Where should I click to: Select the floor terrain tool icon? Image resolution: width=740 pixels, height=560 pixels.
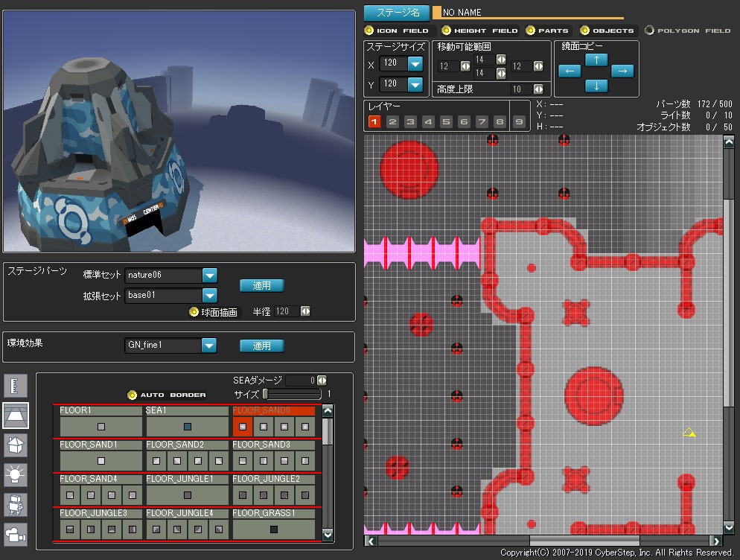pyautogui.click(x=16, y=415)
